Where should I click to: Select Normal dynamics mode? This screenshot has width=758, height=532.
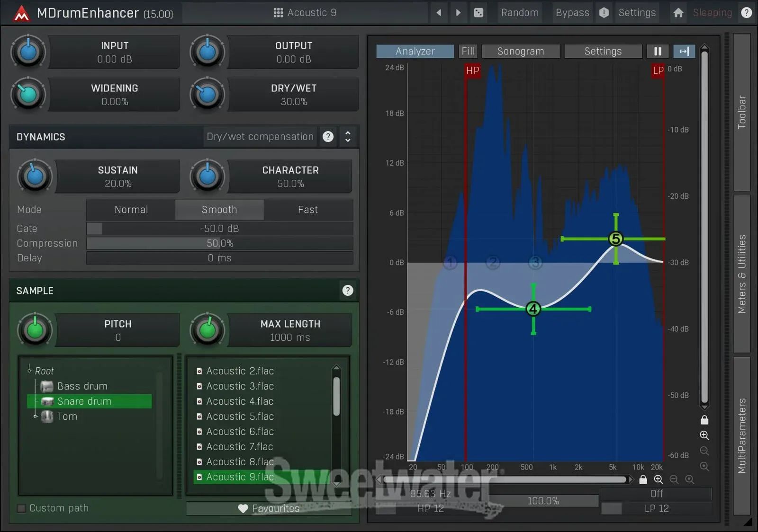pos(131,210)
